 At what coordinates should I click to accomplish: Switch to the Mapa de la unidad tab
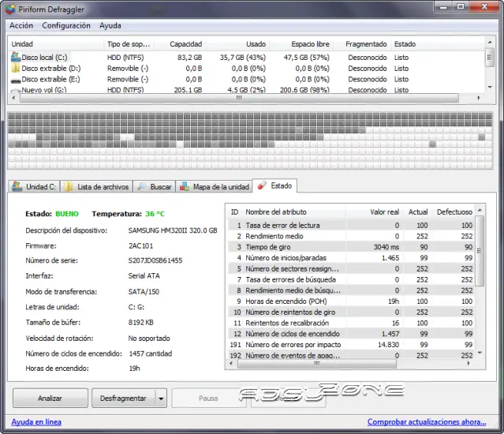click(x=214, y=186)
